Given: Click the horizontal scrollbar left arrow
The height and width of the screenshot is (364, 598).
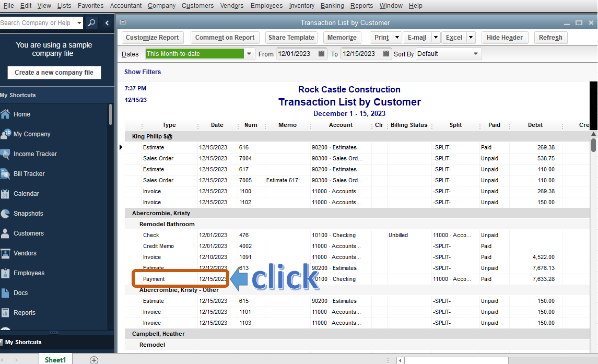Looking at the screenshot, I should 400,360.
